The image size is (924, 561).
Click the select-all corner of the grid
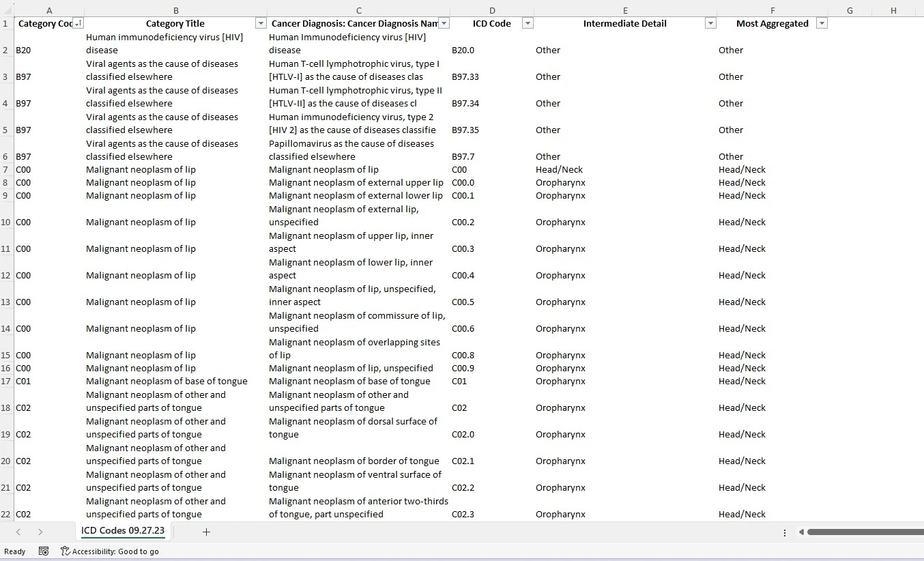point(7,10)
